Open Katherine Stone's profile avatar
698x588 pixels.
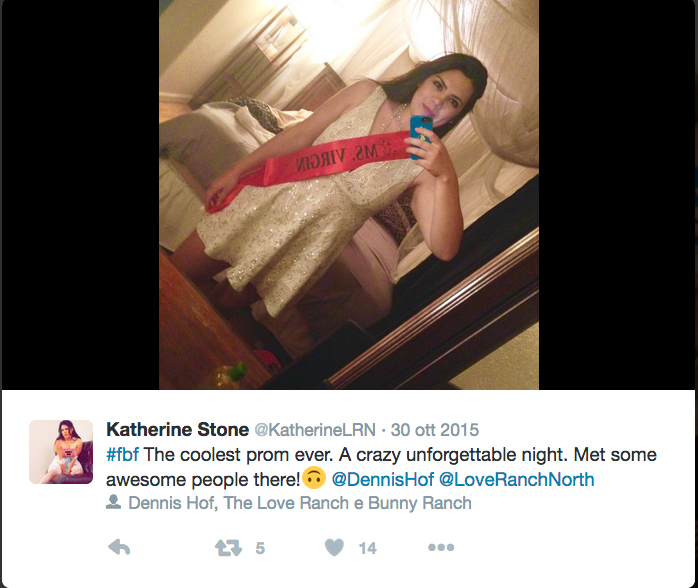coord(61,452)
